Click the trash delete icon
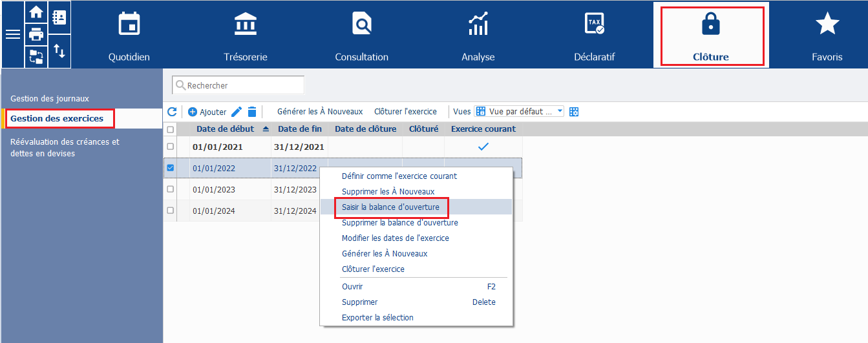The width and height of the screenshot is (868, 343). click(252, 112)
